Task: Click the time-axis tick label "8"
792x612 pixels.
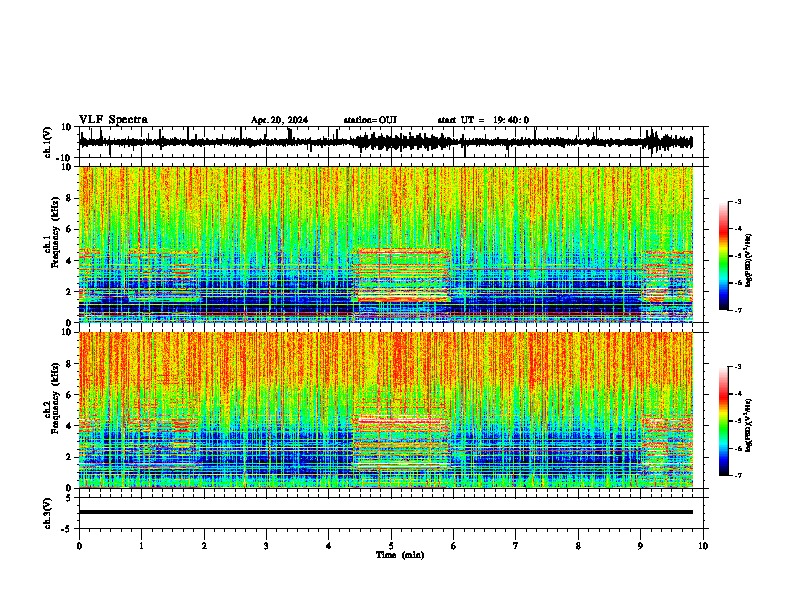Action: tap(578, 546)
